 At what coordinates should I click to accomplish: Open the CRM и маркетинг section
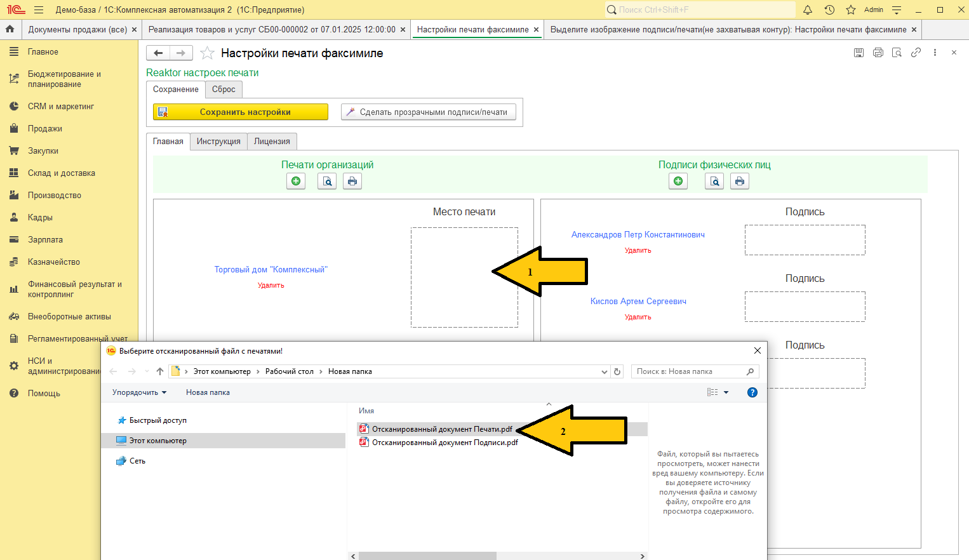[x=61, y=107]
